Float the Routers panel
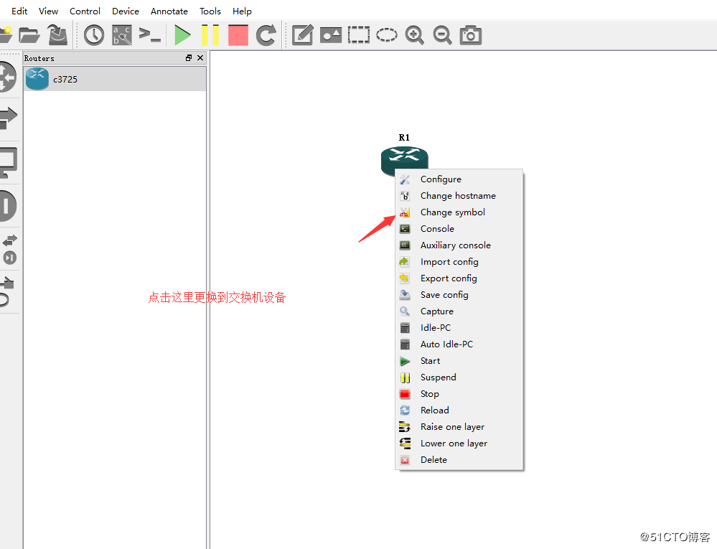This screenshot has width=717, height=549. [189, 58]
